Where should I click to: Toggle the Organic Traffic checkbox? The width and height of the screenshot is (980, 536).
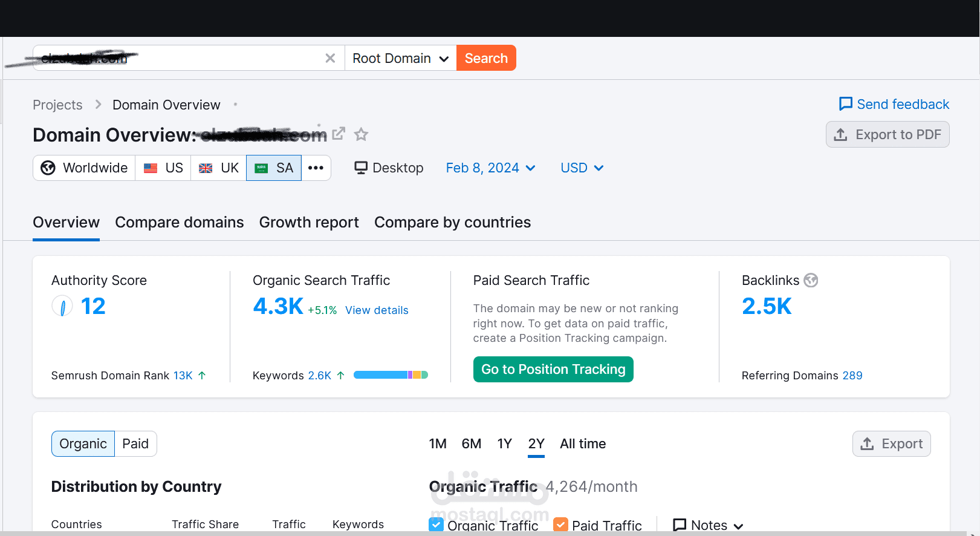(x=436, y=525)
